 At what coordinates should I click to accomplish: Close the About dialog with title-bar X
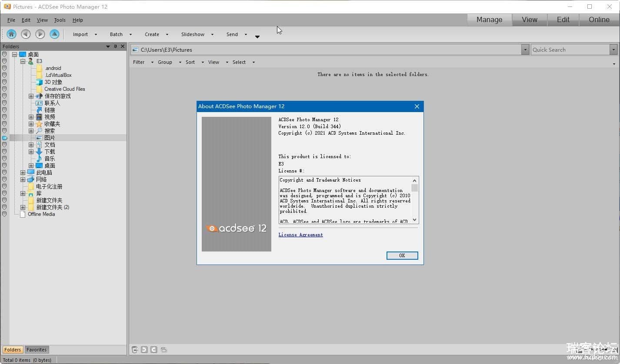coord(417,106)
